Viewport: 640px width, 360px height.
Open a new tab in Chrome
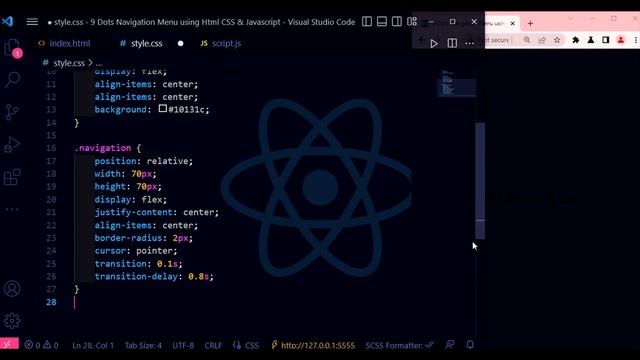[x=530, y=24]
